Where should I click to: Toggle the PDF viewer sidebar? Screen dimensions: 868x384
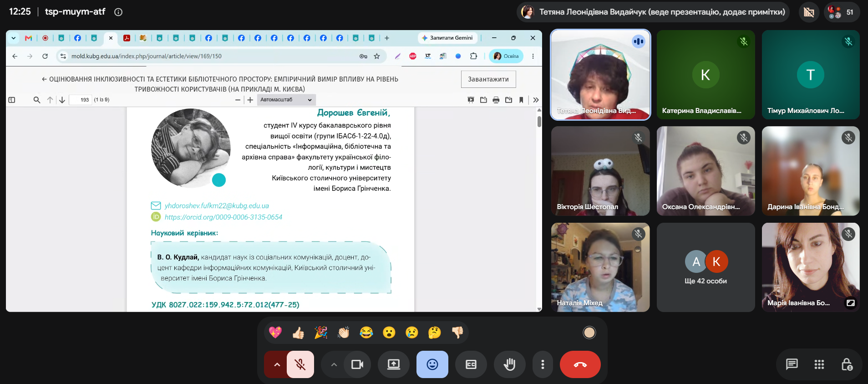click(x=12, y=100)
